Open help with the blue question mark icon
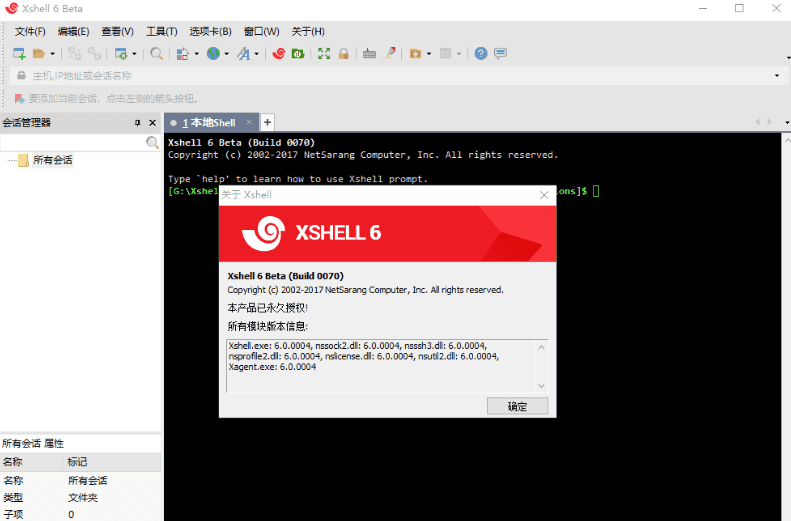The height and width of the screenshot is (521, 791). tap(481, 53)
